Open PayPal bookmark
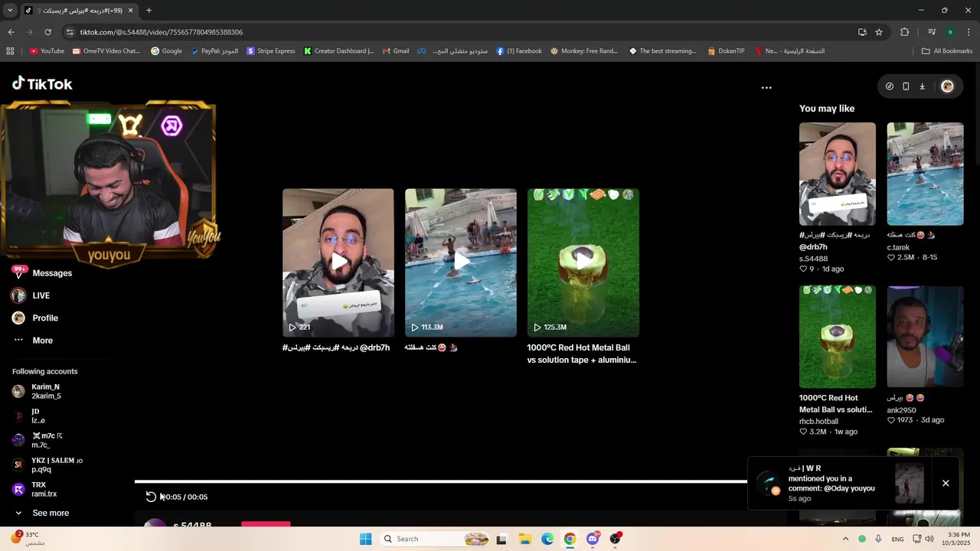The width and height of the screenshot is (980, 551). [214, 51]
